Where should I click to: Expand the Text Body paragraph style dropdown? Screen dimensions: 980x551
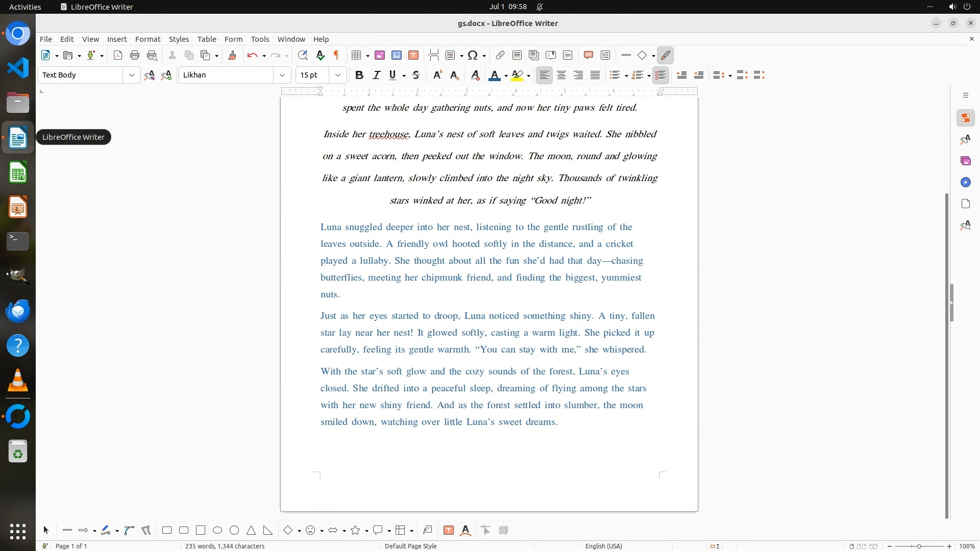132,76
